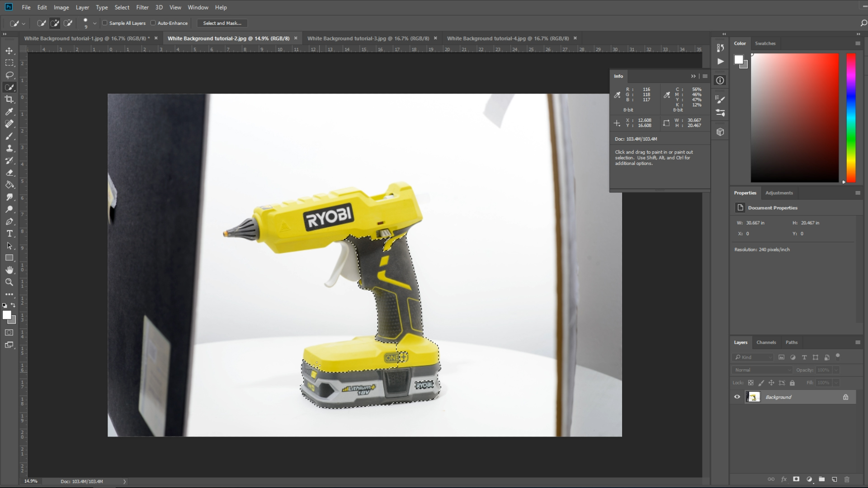
Task: Close White Background tutorial-1.jpg tab
Action: click(x=156, y=38)
